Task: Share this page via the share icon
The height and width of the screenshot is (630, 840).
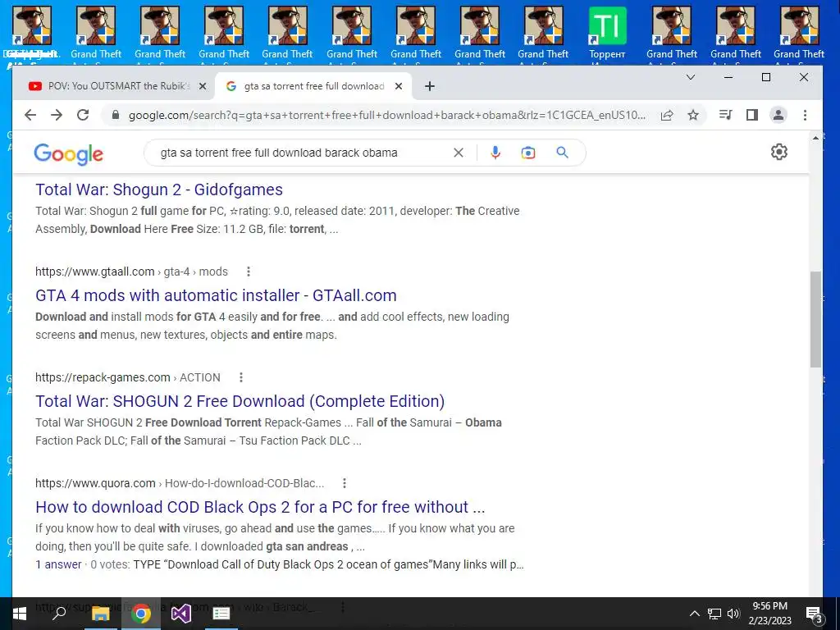Action: [666, 115]
